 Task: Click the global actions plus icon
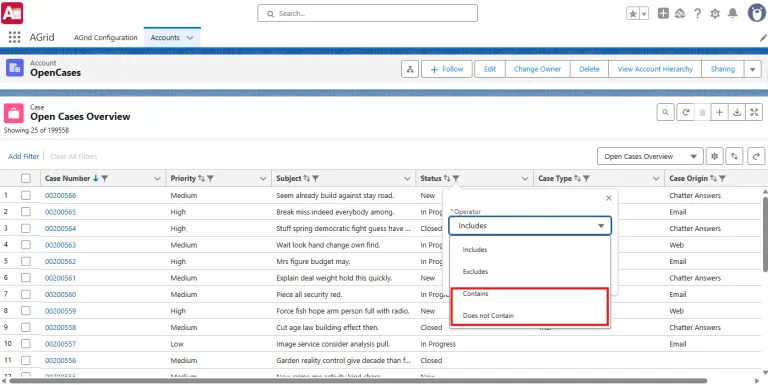pos(663,14)
